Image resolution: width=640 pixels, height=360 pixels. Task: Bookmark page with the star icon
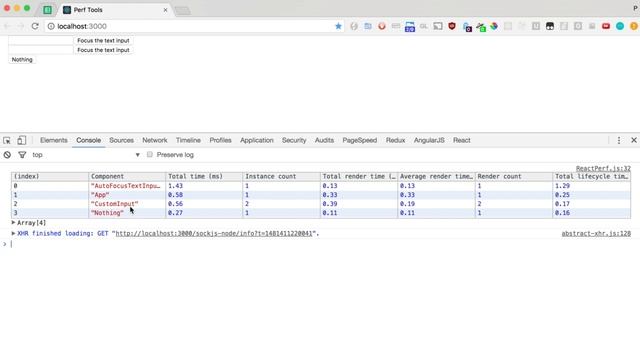[338, 26]
